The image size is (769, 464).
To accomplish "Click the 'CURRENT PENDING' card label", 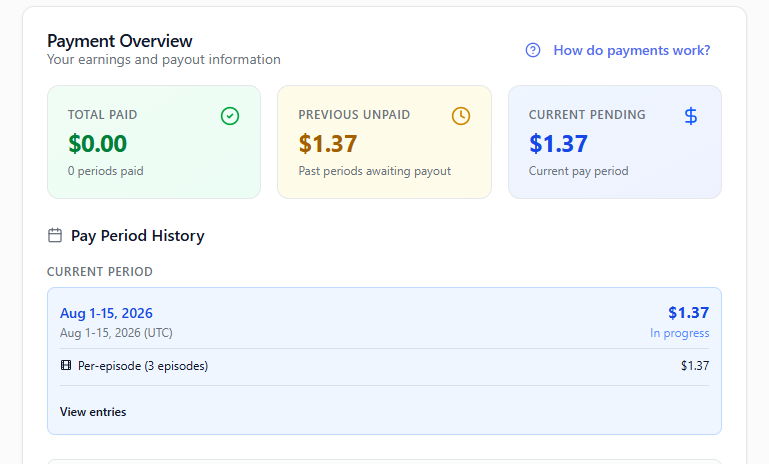I will pyautogui.click(x=587, y=115).
